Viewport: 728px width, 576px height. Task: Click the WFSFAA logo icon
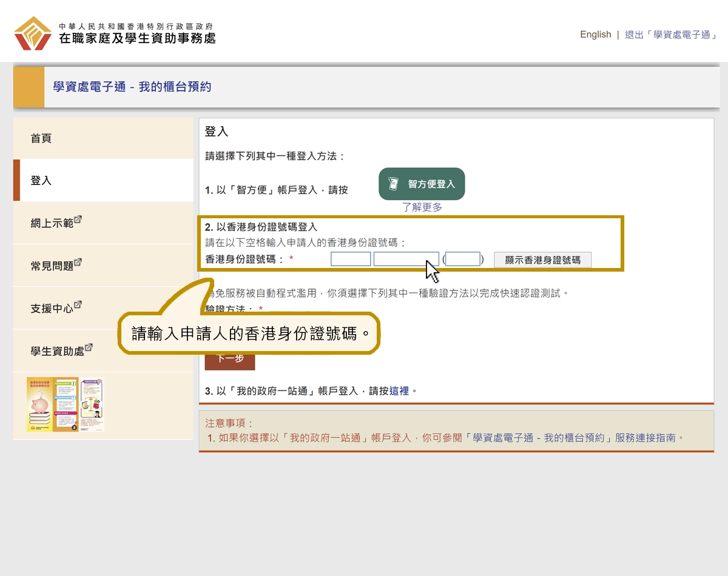[33, 34]
